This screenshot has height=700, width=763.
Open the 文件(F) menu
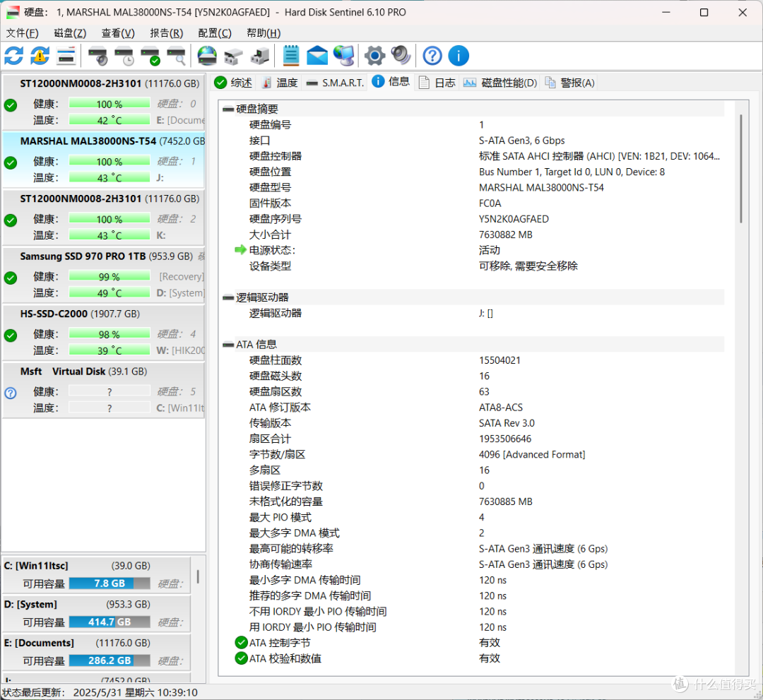(x=23, y=33)
